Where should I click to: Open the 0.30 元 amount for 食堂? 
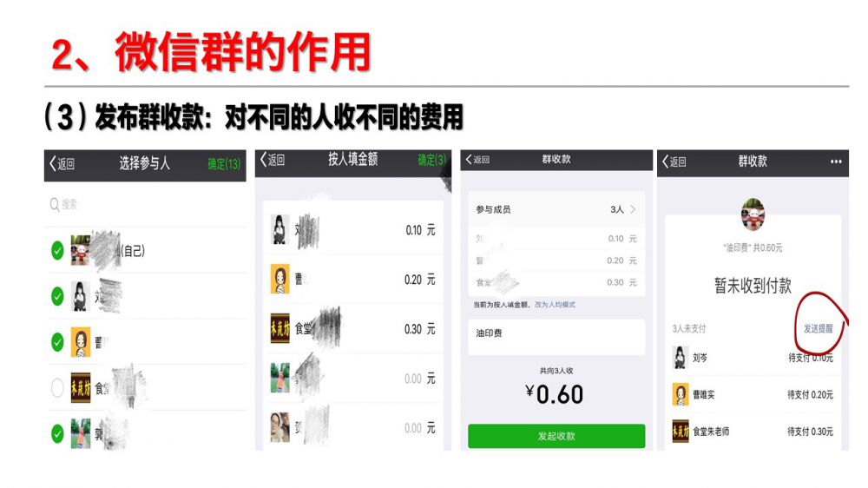pos(420,329)
